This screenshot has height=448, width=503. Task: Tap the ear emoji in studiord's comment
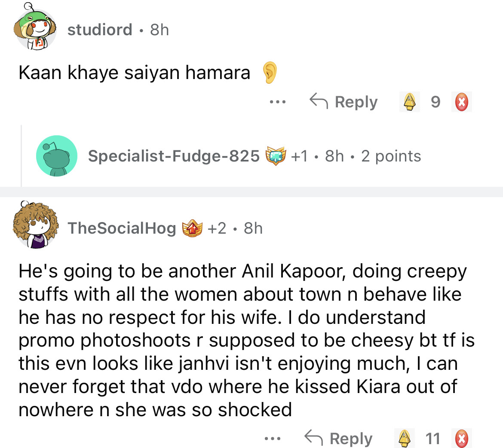coord(270,73)
